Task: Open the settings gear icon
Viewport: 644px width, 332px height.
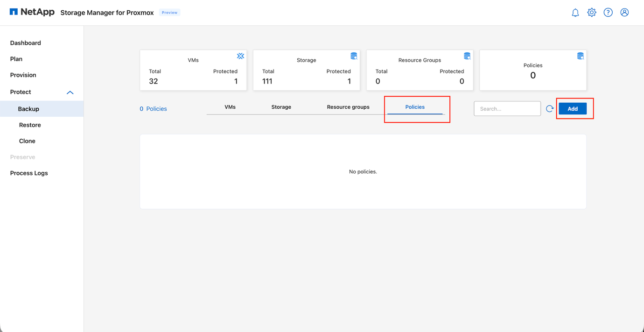Action: point(592,12)
